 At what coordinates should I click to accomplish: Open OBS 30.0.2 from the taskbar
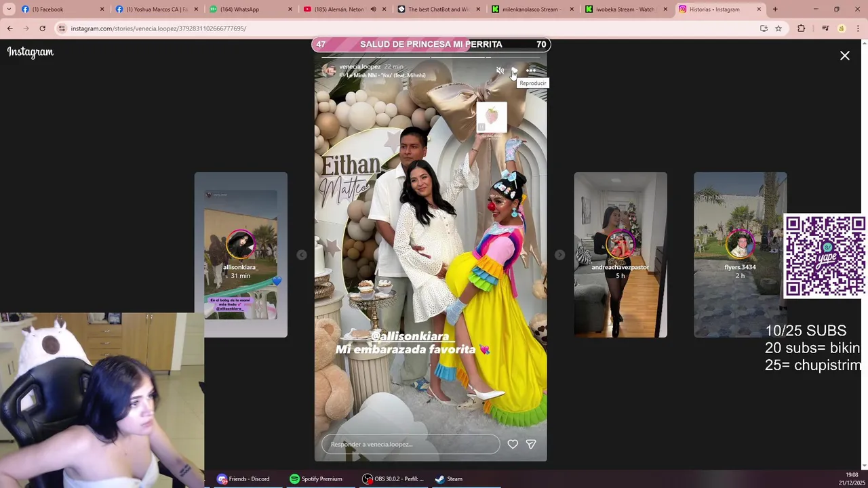393,479
